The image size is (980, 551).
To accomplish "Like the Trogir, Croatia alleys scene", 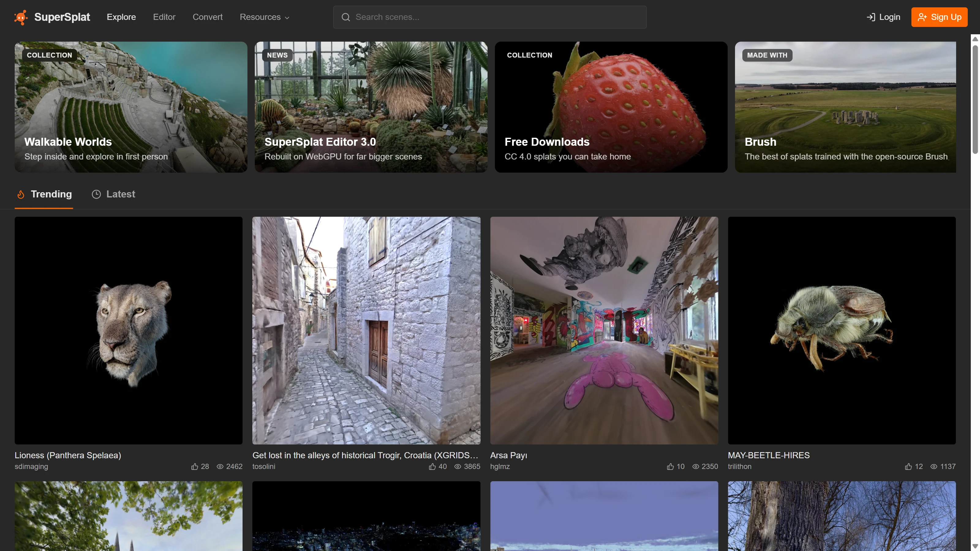I will pos(432,467).
